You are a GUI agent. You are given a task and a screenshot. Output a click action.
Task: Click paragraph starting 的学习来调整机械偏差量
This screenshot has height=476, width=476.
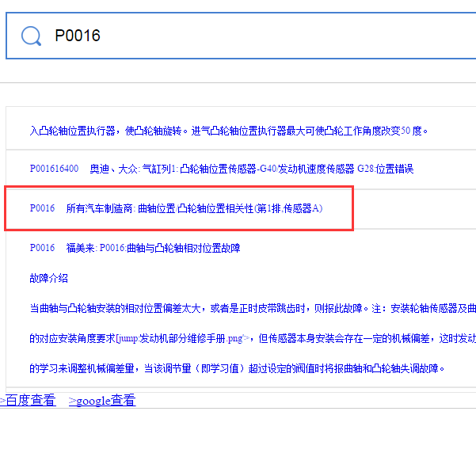pos(237,368)
